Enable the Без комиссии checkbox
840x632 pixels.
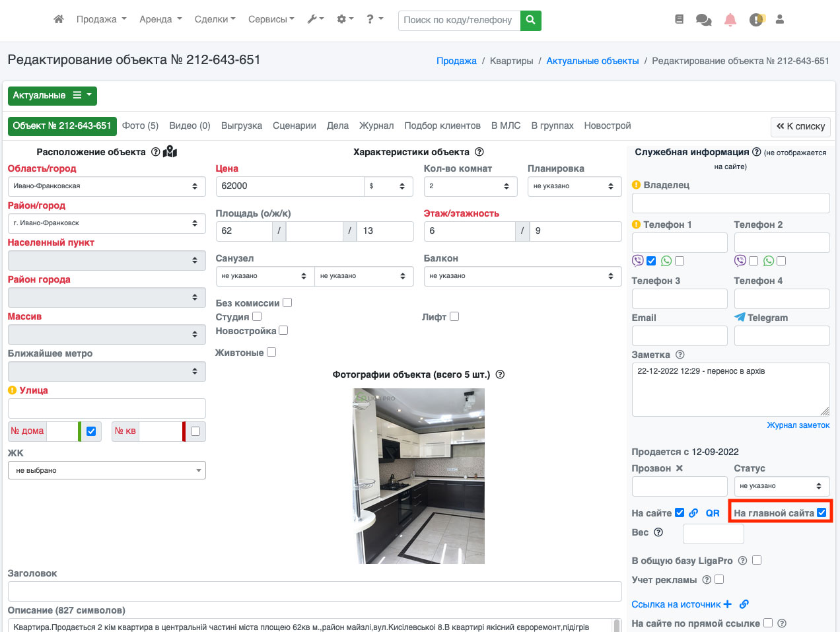287,302
